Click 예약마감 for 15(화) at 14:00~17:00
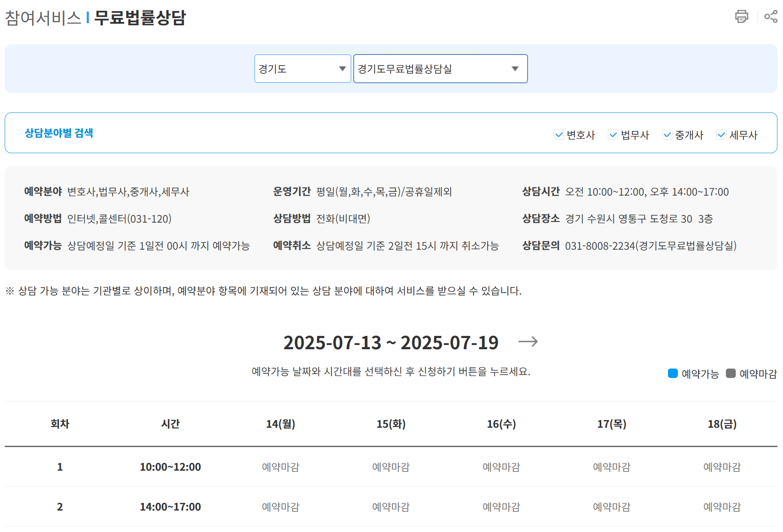Viewport: 783px width, 532px height. coord(391,507)
